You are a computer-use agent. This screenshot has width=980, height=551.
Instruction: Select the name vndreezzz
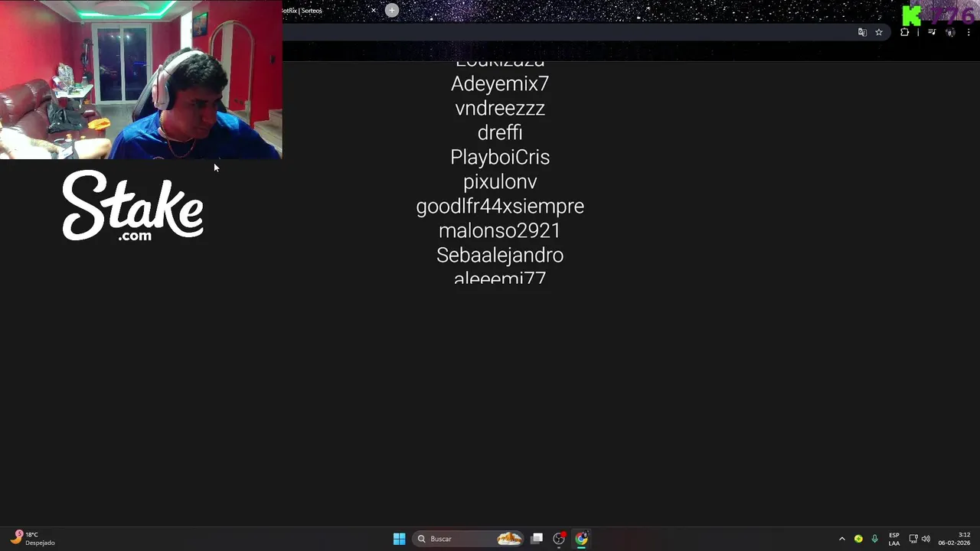pyautogui.click(x=500, y=108)
